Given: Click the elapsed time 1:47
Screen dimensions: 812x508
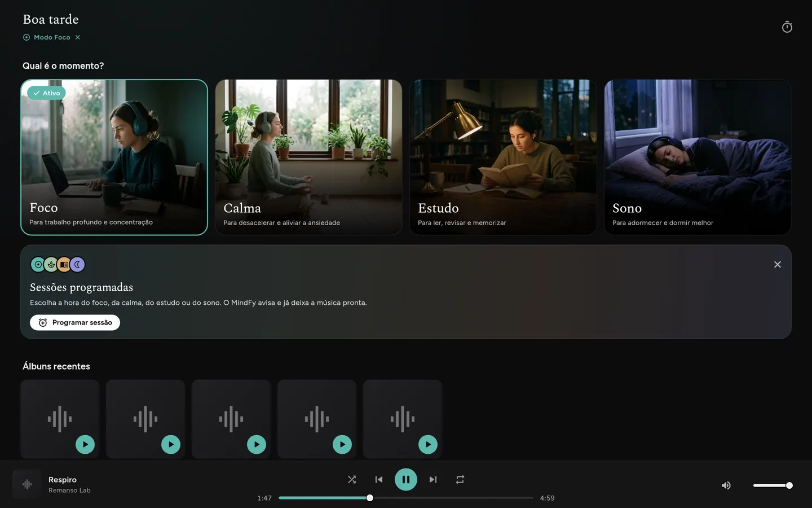Looking at the screenshot, I should point(264,498).
